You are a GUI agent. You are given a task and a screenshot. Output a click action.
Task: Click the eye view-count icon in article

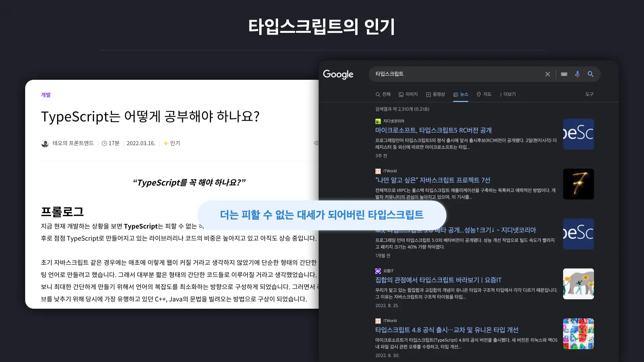click(316, 143)
